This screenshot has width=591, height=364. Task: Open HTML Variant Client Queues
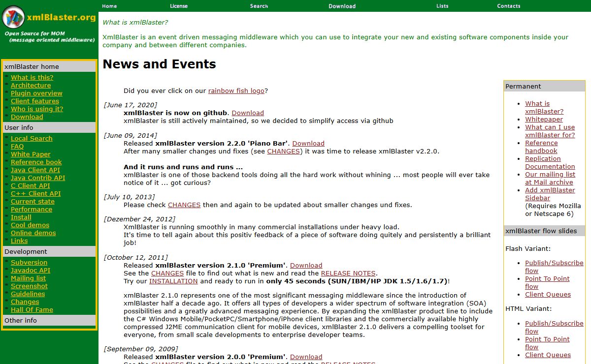pos(548,355)
